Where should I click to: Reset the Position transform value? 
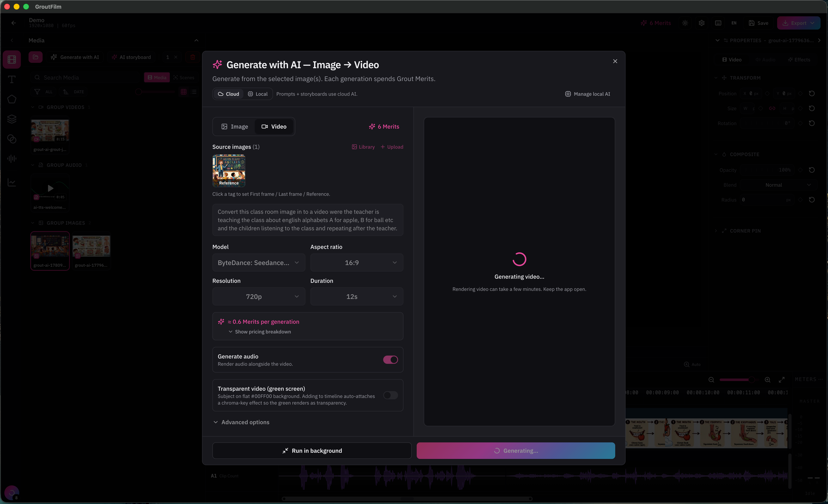click(812, 93)
